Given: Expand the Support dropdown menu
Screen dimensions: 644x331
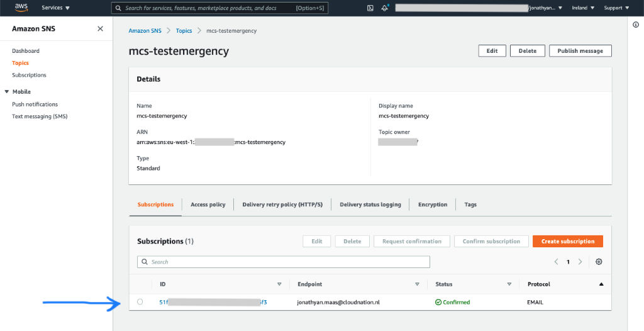Looking at the screenshot, I should [616, 8].
